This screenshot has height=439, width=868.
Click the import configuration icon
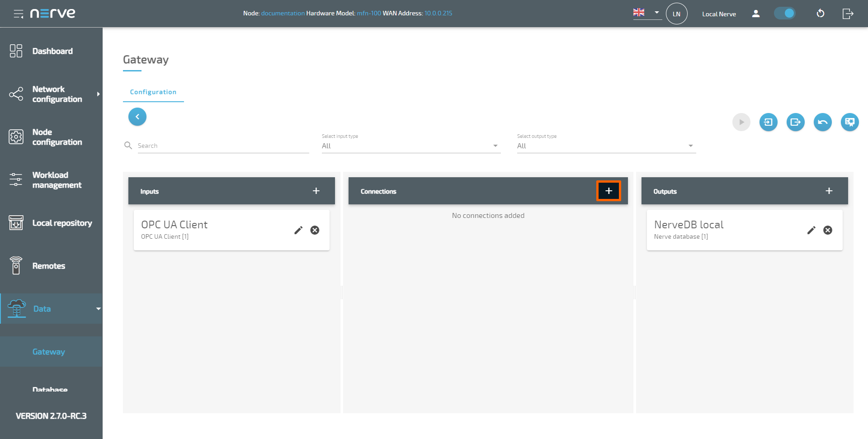coord(768,122)
